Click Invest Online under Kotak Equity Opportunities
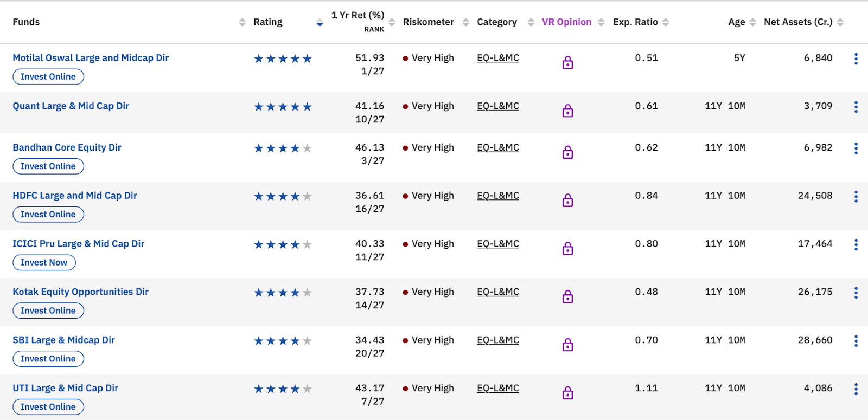 48,311
